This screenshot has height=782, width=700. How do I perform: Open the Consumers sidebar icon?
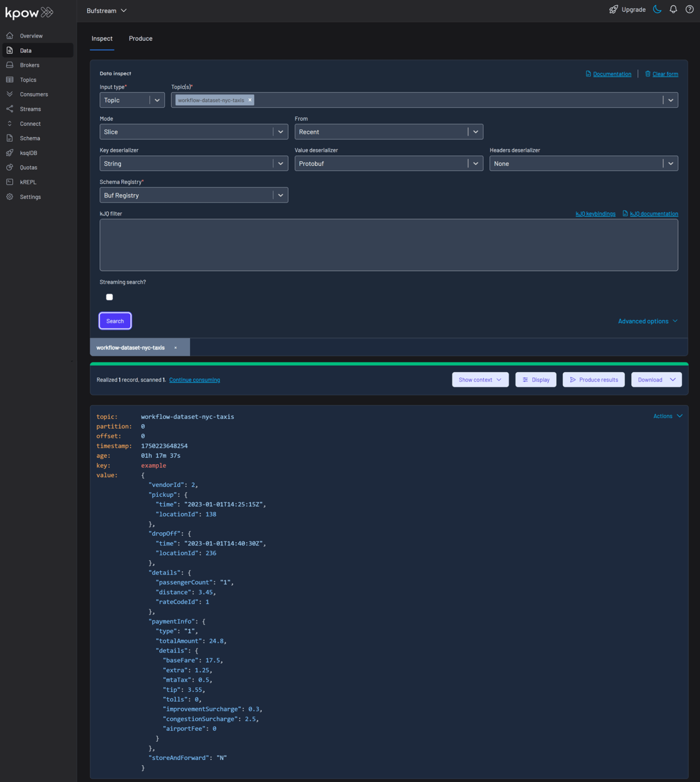click(10, 94)
